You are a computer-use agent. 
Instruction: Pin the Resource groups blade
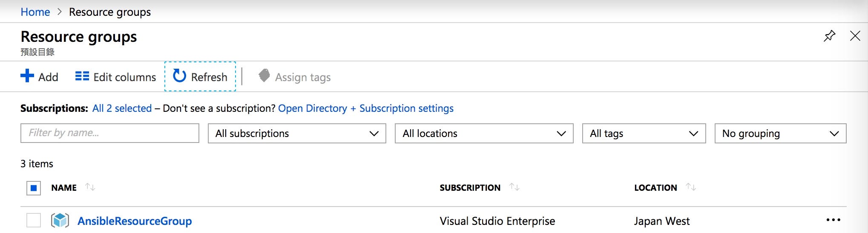[829, 36]
